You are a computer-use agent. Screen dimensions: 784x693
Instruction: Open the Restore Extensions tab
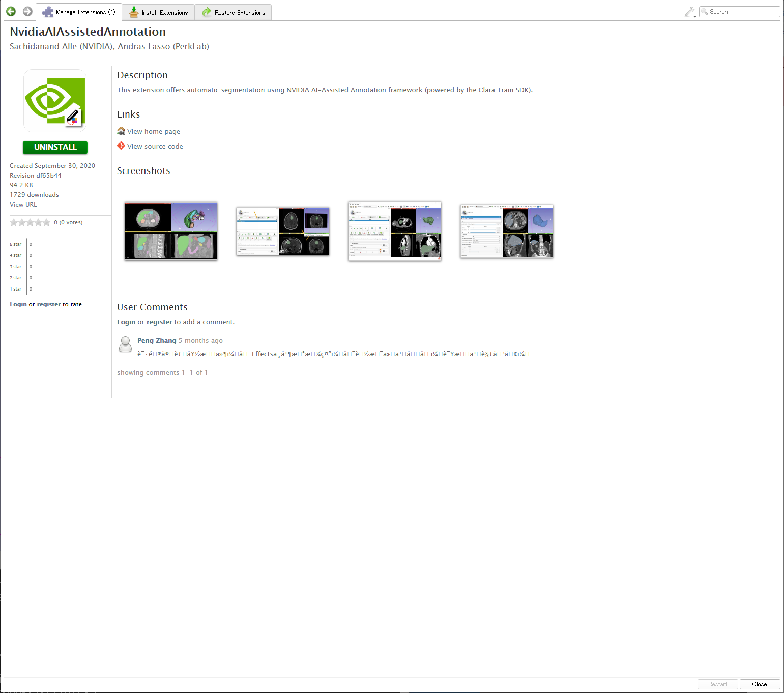click(x=234, y=12)
